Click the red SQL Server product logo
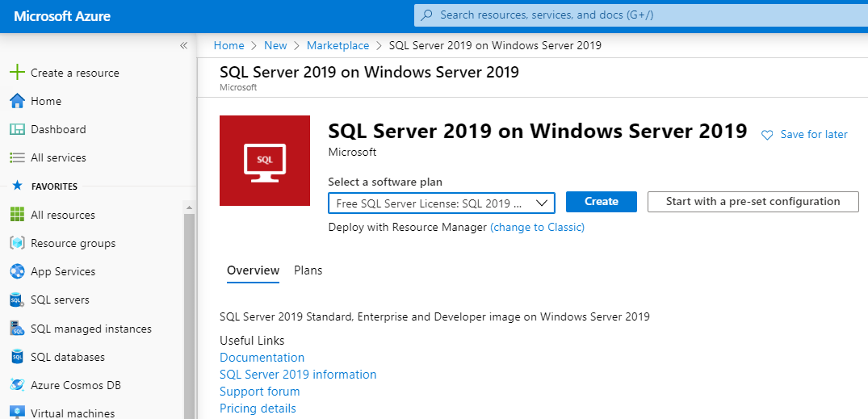Image resolution: width=868 pixels, height=419 pixels. pos(265,161)
